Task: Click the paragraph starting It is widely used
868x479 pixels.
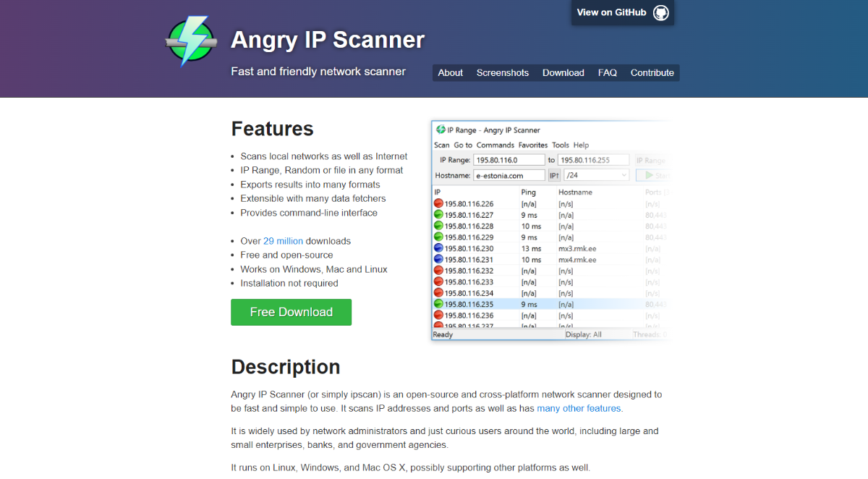Action: [445, 438]
